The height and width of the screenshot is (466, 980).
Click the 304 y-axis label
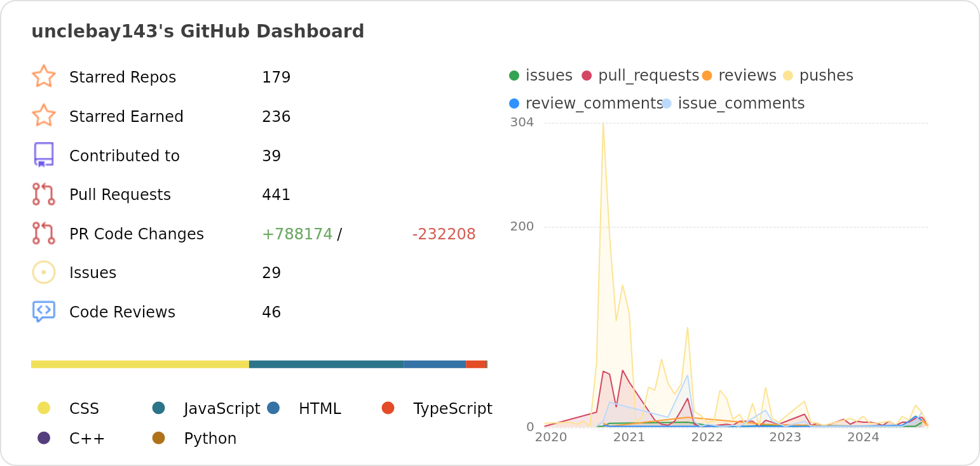pos(522,123)
